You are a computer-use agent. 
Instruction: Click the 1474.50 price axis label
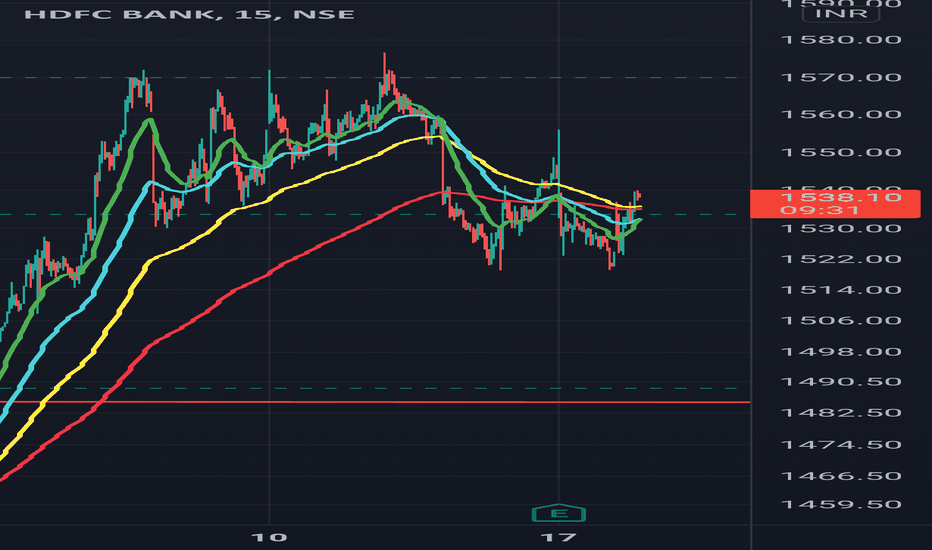pos(841,444)
